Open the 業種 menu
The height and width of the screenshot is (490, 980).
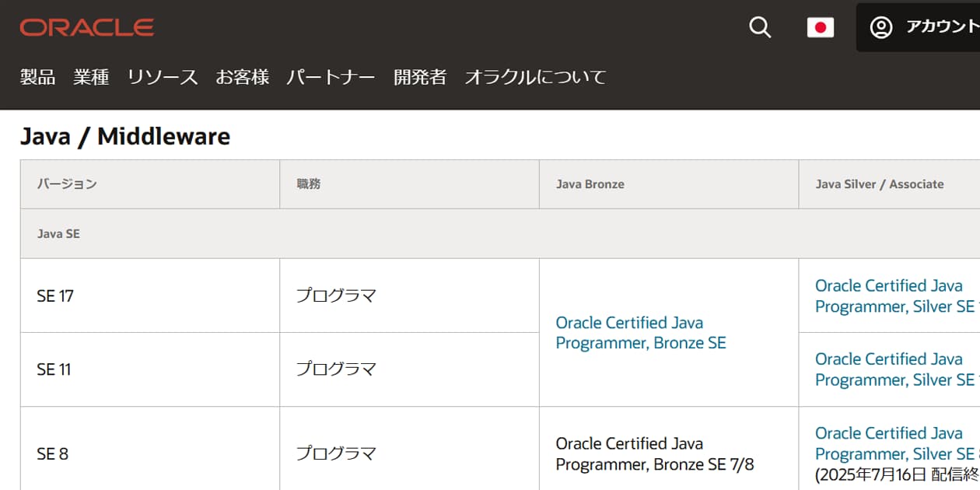(91, 77)
